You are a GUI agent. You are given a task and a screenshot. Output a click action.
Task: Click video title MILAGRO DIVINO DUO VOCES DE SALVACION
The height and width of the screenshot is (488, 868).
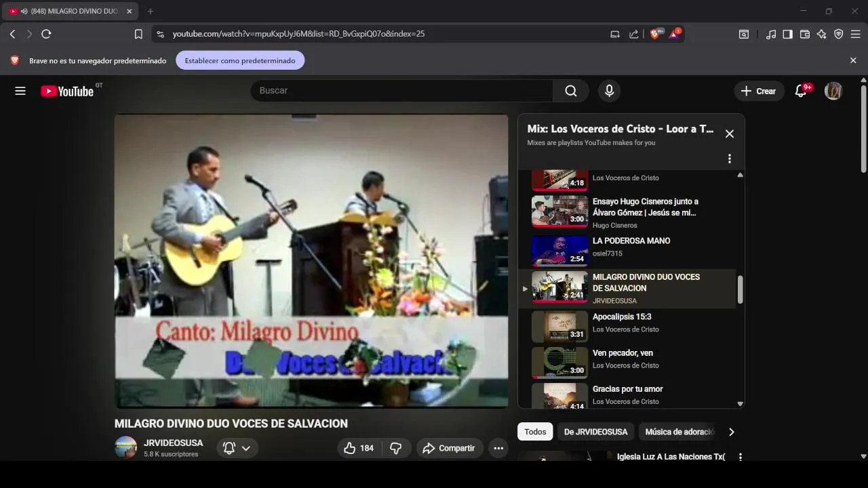(231, 424)
